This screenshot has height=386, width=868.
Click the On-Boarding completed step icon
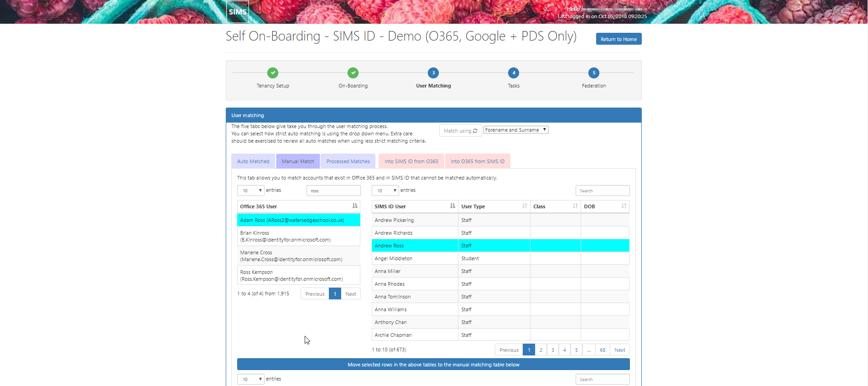click(353, 72)
